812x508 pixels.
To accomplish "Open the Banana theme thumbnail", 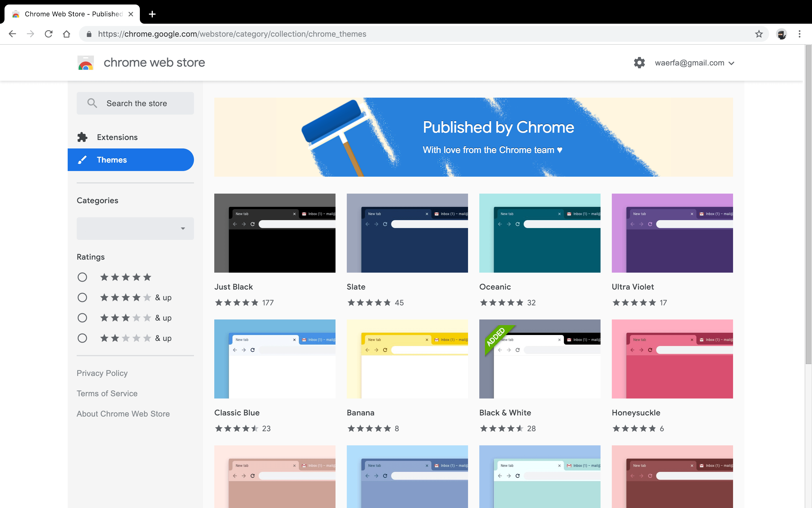I will tap(407, 359).
